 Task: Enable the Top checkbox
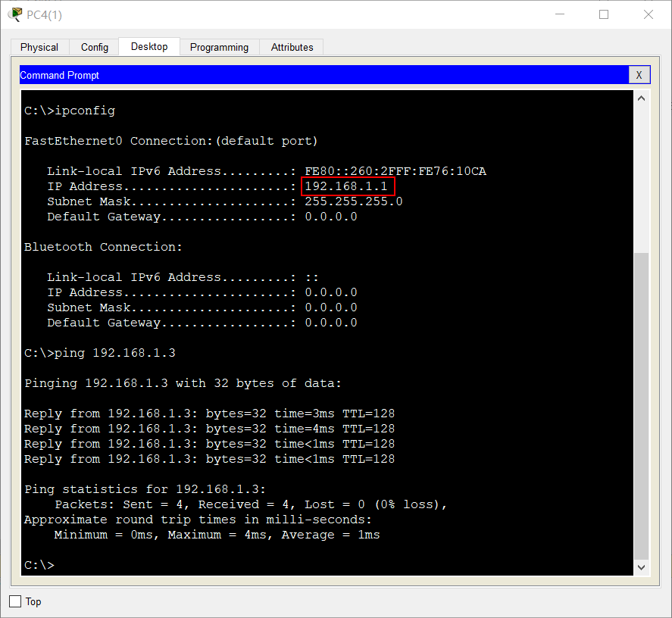point(15,601)
